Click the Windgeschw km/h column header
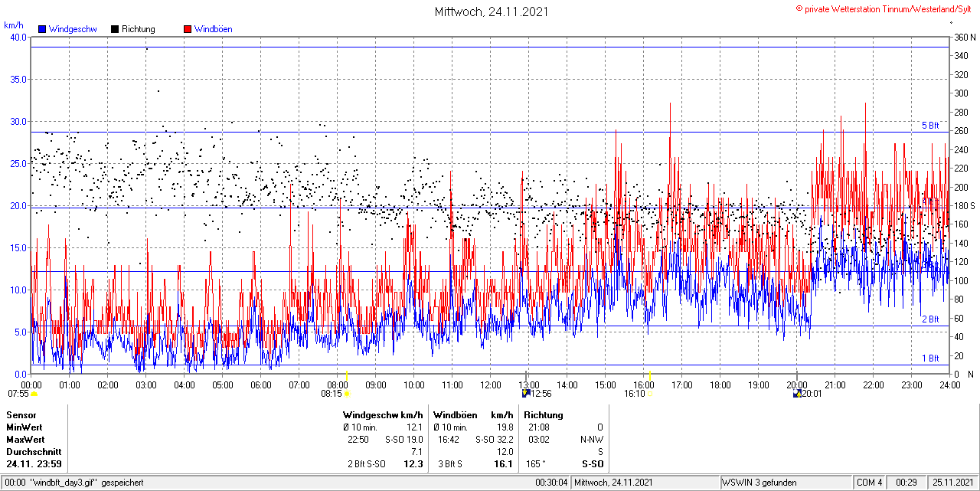The width and height of the screenshot is (980, 491). tap(383, 415)
